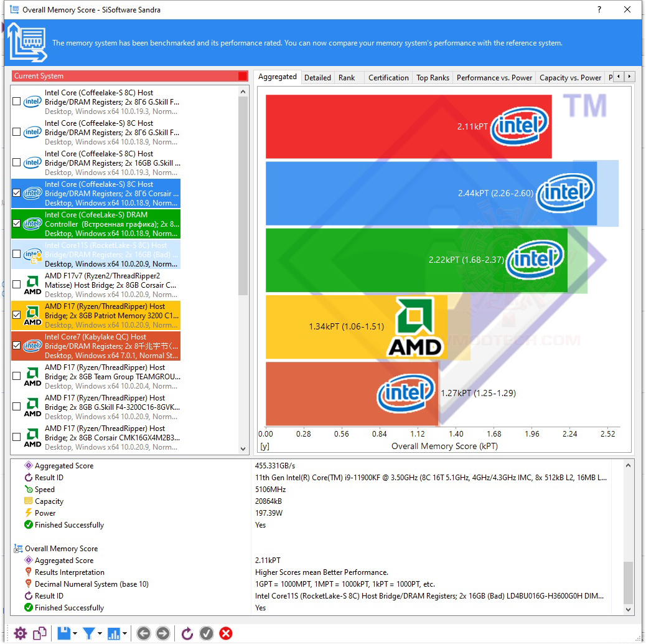Open the Certification tab
Viewport: 646px width, 644px height.
(388, 77)
